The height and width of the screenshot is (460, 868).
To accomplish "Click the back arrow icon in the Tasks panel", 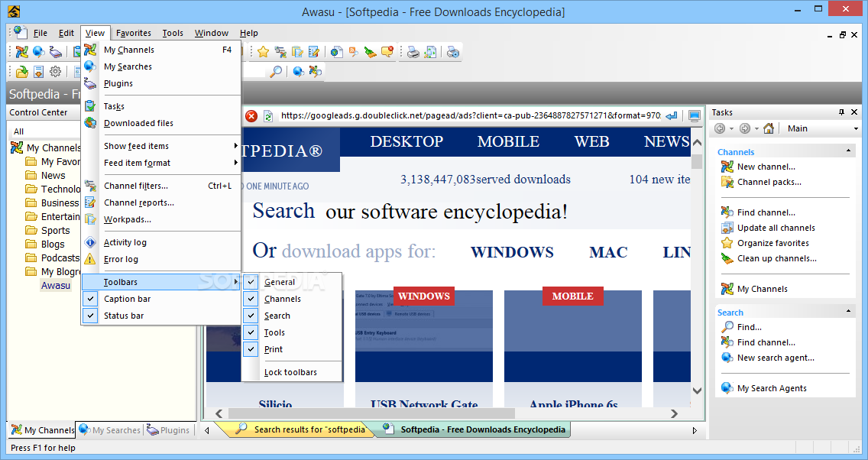I will (720, 128).
